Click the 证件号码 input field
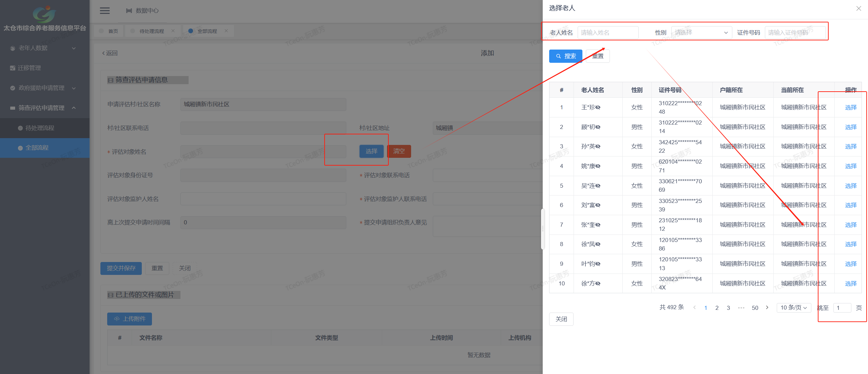The image size is (868, 374). [x=795, y=33]
